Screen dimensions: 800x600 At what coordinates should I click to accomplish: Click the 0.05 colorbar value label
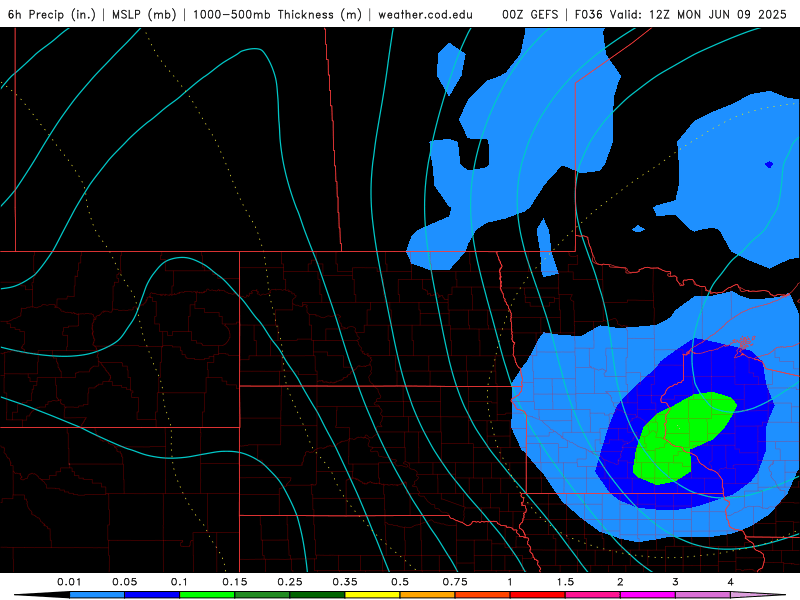[124, 582]
